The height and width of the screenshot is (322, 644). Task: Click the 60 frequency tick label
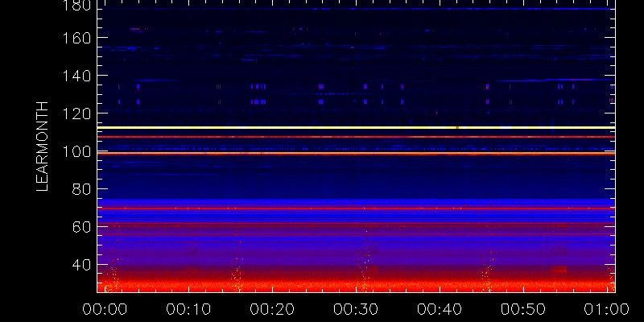pyautogui.click(x=81, y=227)
